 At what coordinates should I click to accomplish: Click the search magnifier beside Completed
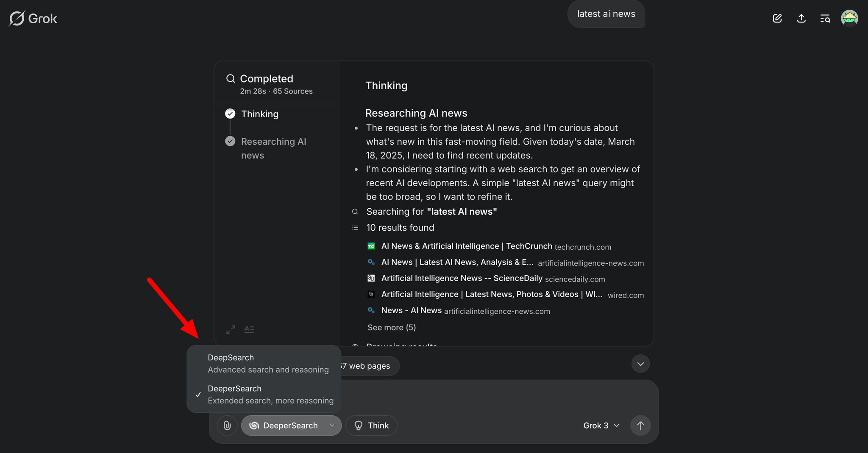(231, 78)
